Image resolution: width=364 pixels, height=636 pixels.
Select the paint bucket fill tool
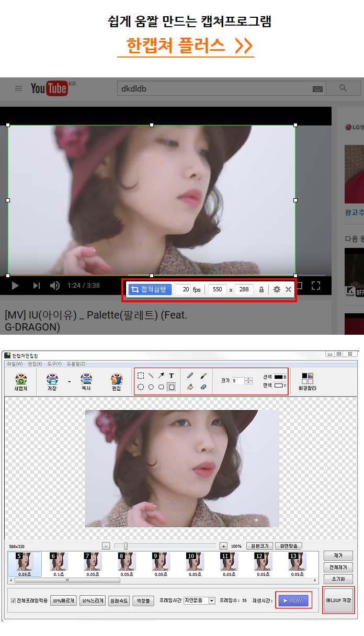pos(190,387)
